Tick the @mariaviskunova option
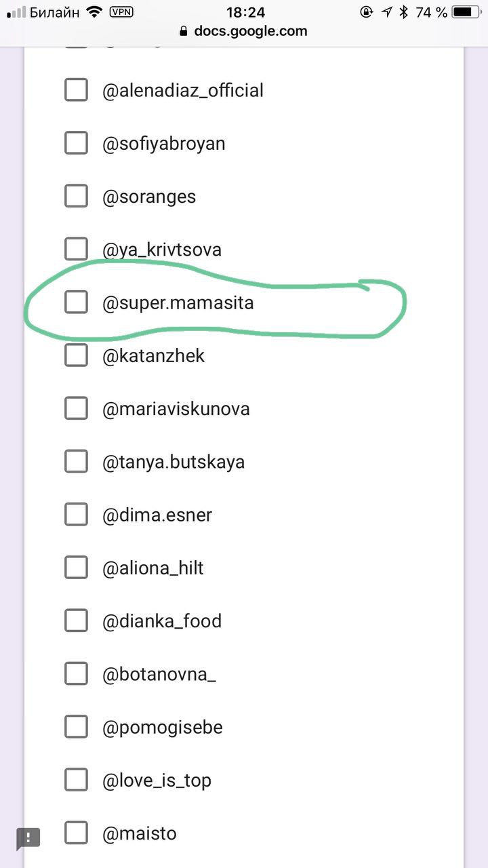 point(76,409)
